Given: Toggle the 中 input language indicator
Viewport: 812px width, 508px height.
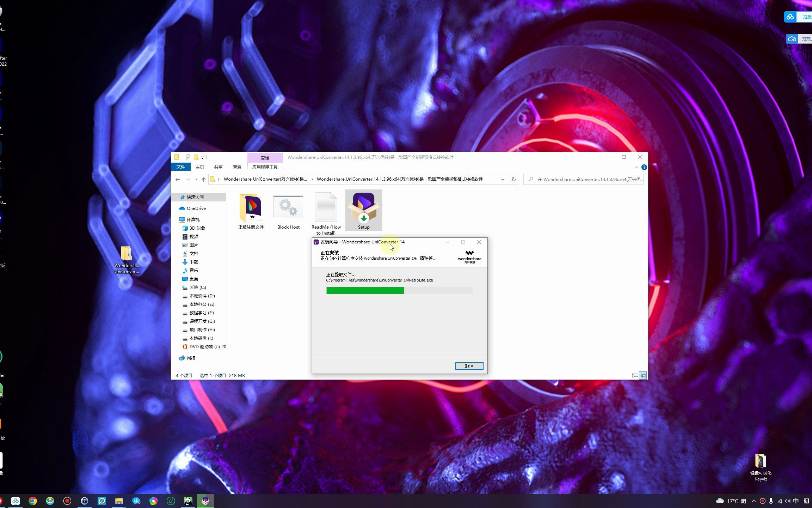Looking at the screenshot, I should 796,501.
